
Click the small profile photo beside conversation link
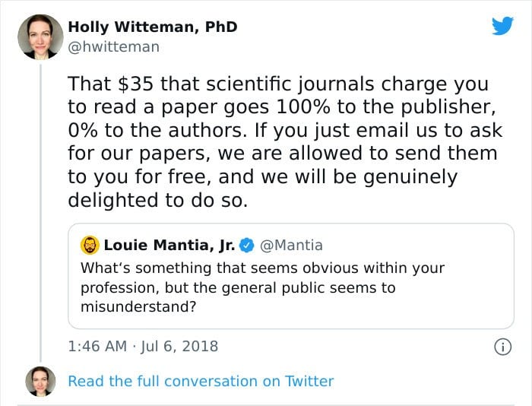click(40, 381)
